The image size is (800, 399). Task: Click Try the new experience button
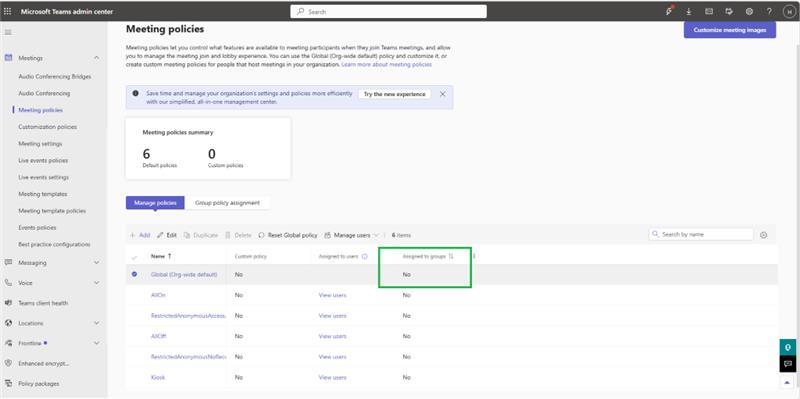click(394, 94)
